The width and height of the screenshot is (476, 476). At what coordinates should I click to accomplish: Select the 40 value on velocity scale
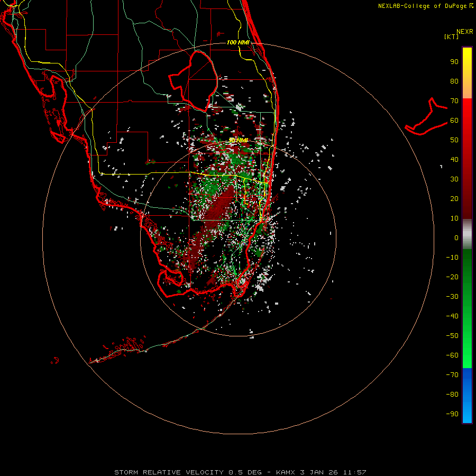[454, 159]
